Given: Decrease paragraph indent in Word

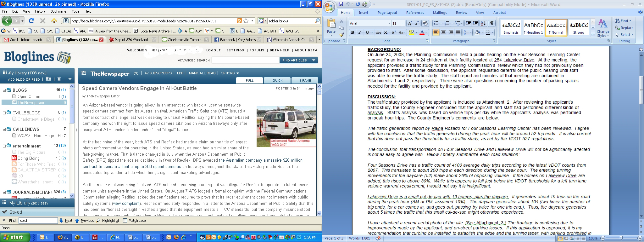Looking at the screenshot, I should click(x=468, y=23).
